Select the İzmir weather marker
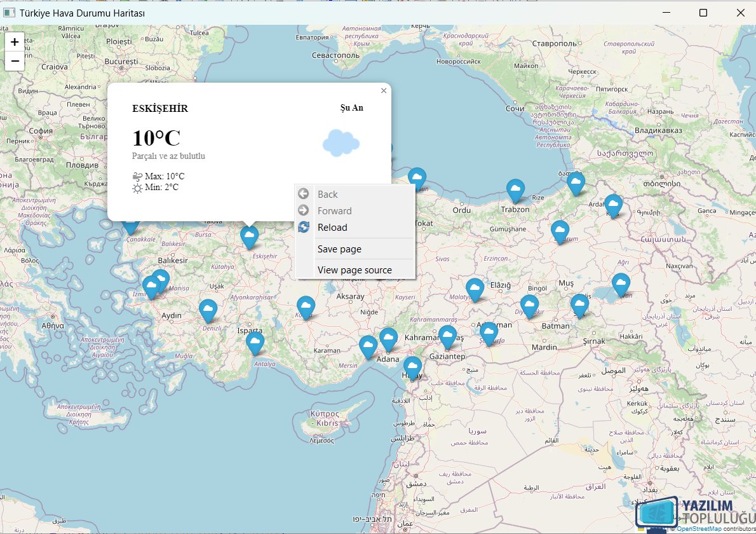The height and width of the screenshot is (534, 756). click(x=151, y=287)
